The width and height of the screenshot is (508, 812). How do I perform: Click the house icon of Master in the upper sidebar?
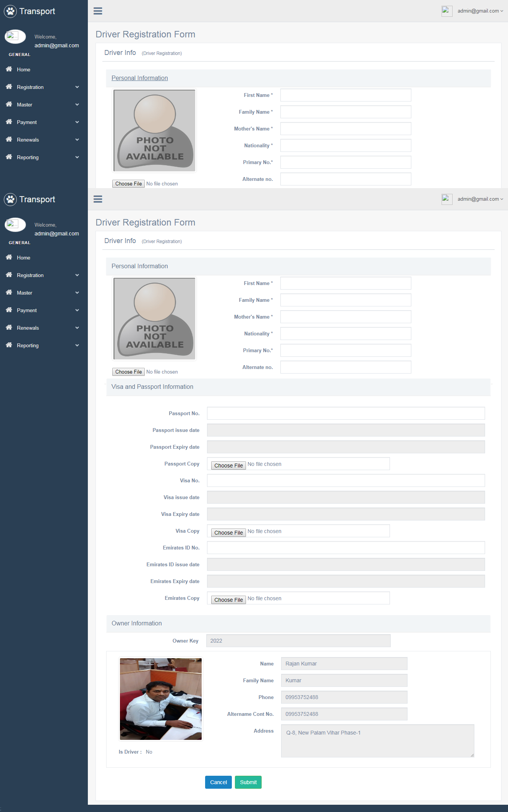(9, 104)
